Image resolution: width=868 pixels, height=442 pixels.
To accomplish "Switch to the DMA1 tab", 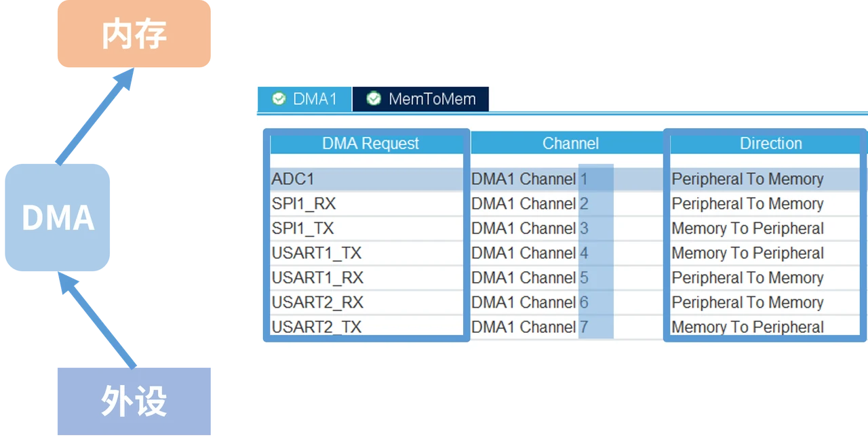I will pos(304,99).
